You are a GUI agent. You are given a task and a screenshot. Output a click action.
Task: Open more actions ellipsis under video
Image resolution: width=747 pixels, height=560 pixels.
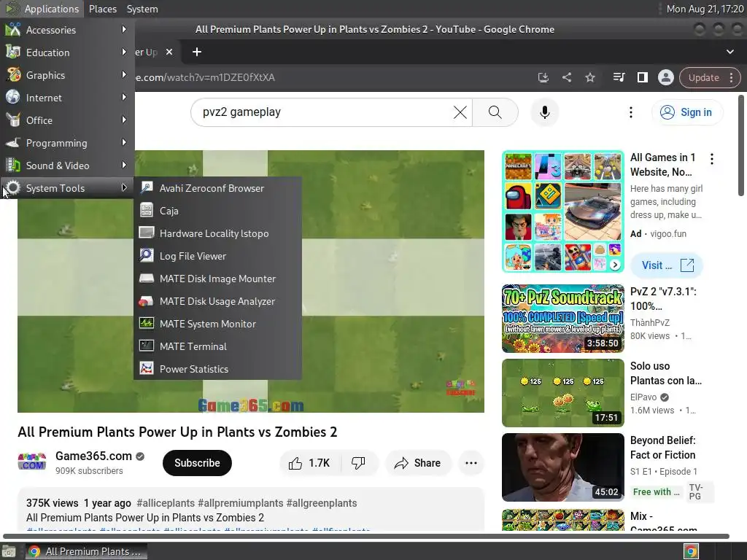[471, 463]
